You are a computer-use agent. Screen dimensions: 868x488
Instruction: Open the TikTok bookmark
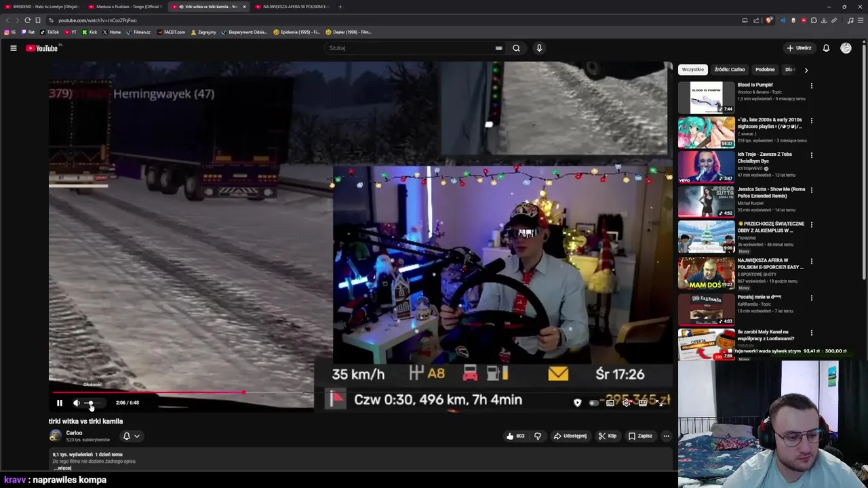click(x=50, y=32)
